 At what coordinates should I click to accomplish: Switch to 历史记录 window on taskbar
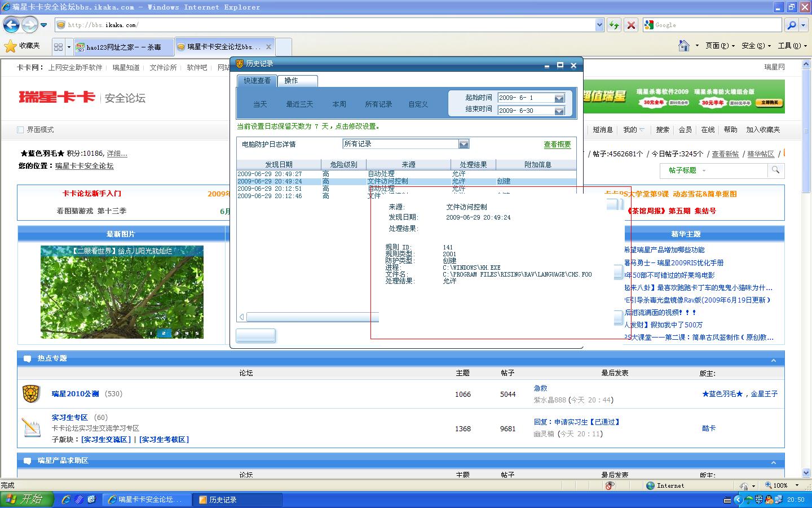237,500
